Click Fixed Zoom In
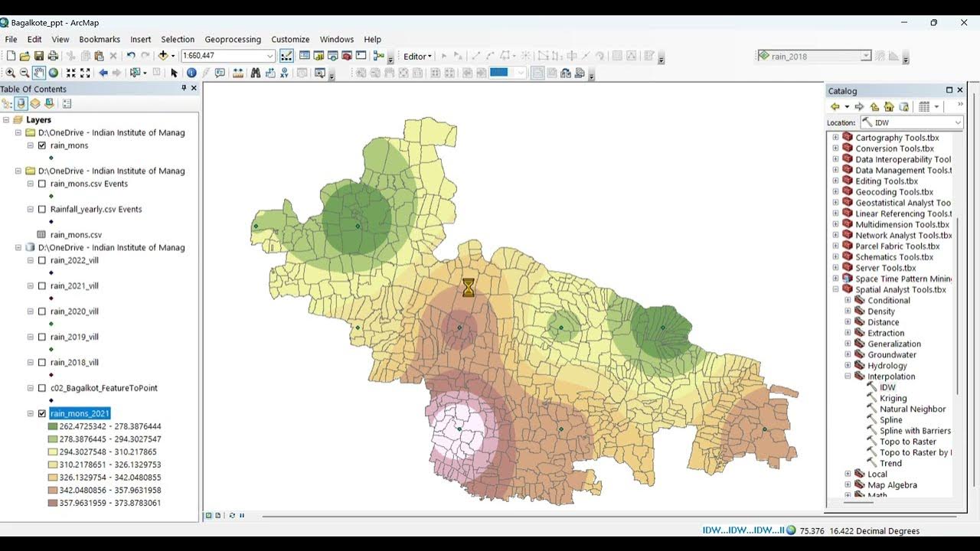Viewport: 980px width, 551px height. pos(70,73)
